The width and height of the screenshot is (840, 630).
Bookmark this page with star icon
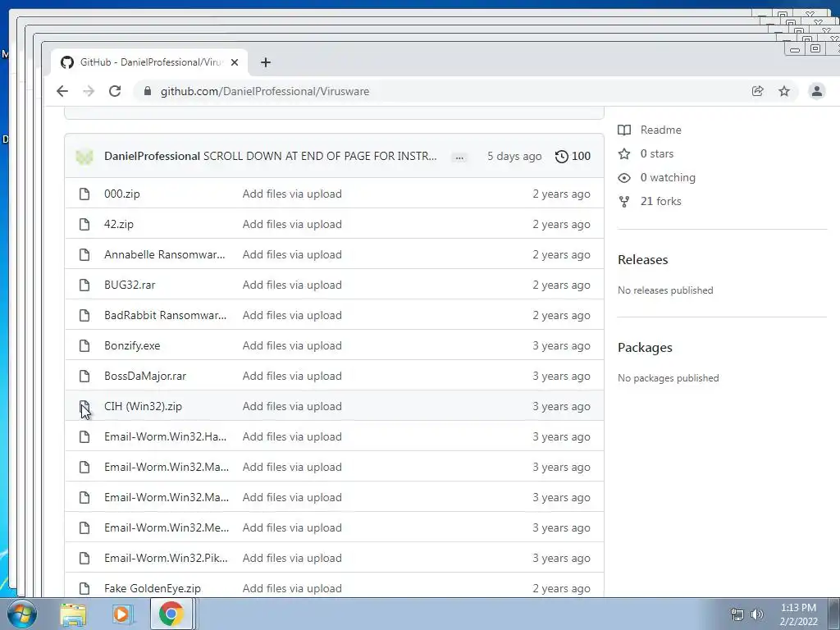tap(784, 91)
